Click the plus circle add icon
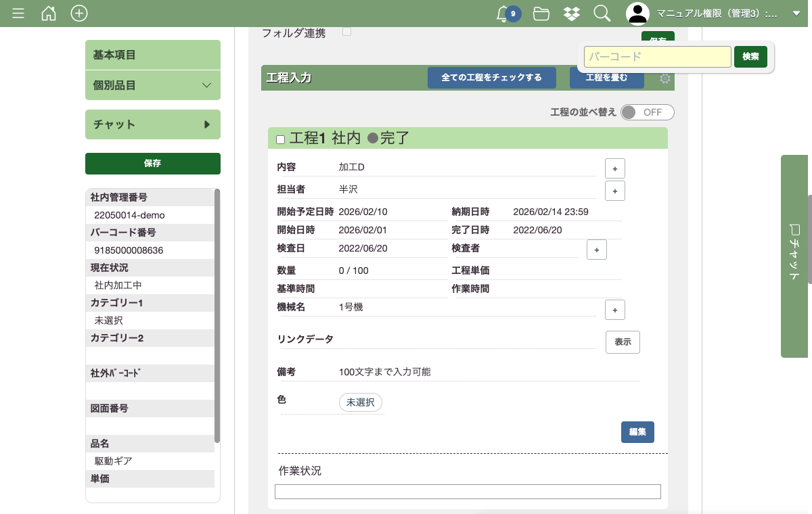 pyautogui.click(x=79, y=14)
